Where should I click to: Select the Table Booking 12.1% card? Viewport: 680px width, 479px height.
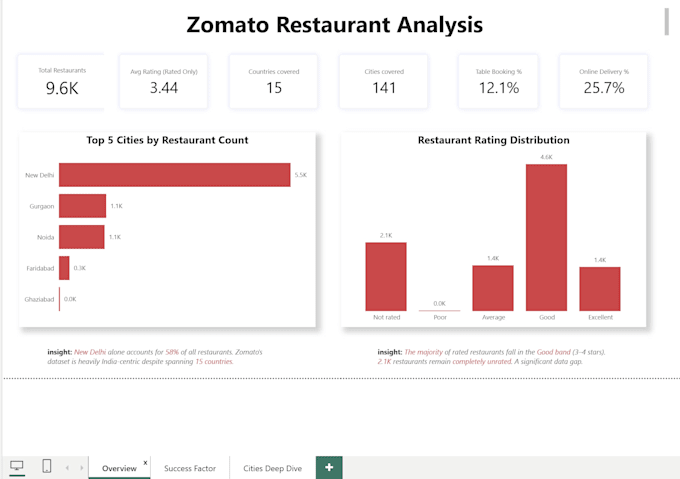(x=498, y=81)
